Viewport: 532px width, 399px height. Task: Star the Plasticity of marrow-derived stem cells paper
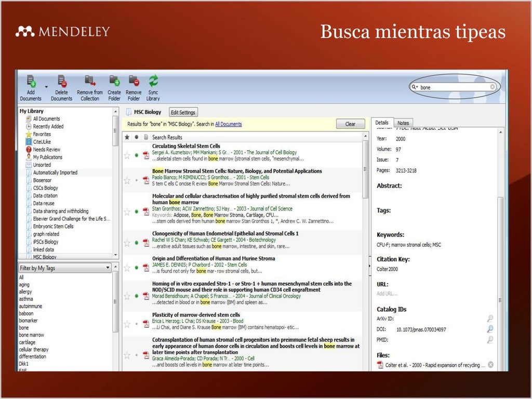click(127, 324)
